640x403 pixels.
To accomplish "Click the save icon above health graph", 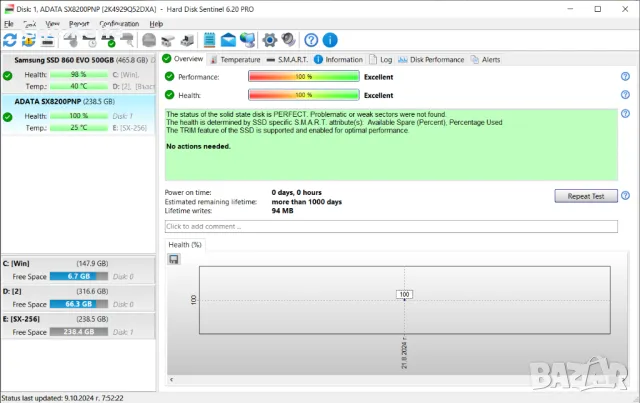I will (x=174, y=259).
